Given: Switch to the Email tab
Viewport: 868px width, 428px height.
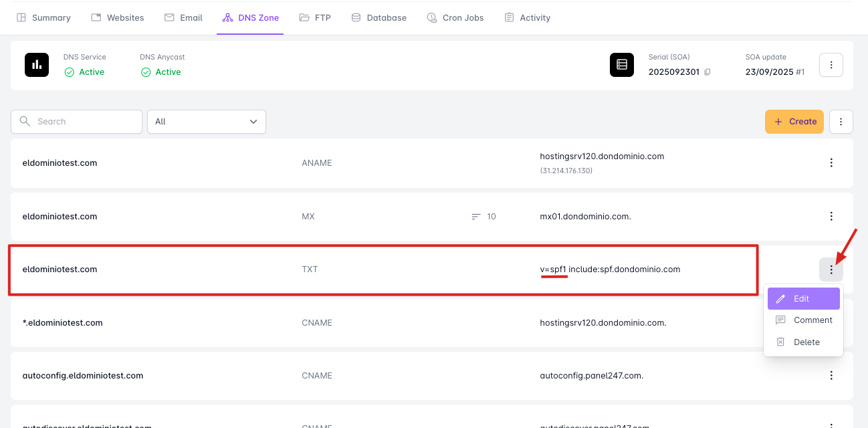Looking at the screenshot, I should (183, 17).
